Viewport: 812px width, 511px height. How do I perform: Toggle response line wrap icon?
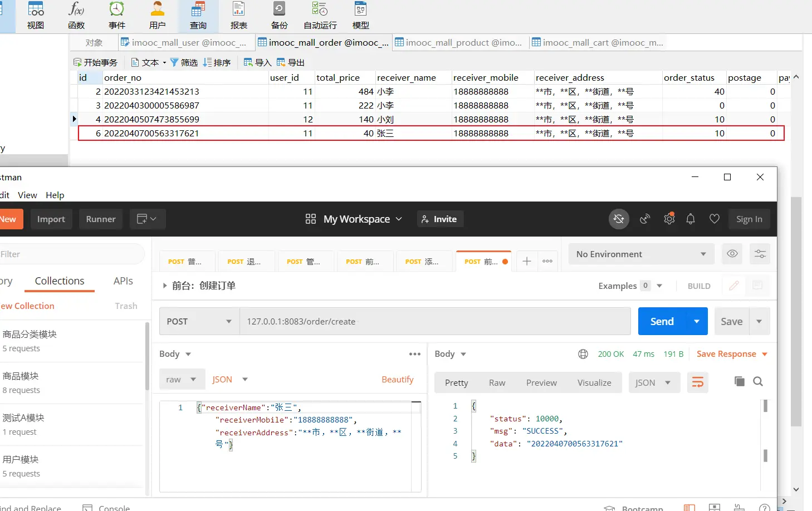697,382
